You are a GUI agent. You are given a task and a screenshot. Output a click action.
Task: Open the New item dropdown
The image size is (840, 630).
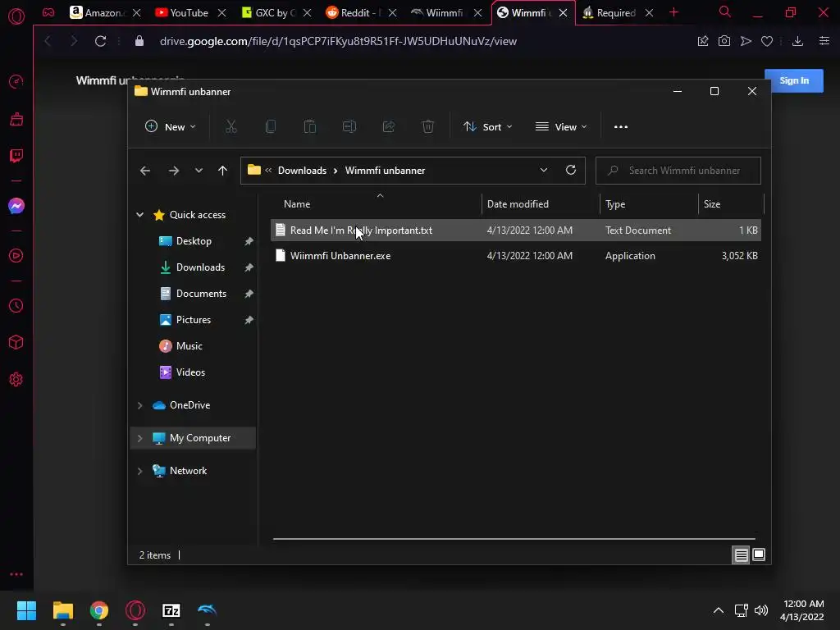pos(171,126)
